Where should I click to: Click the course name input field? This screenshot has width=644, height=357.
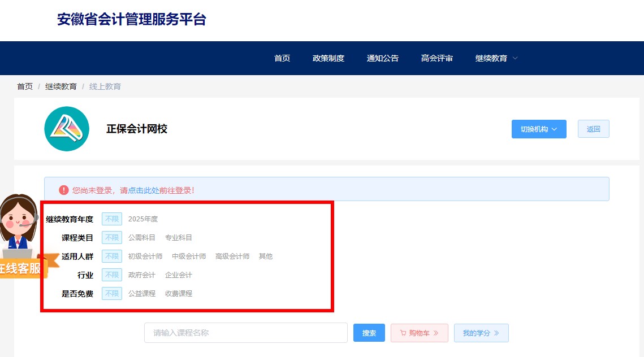(x=245, y=333)
